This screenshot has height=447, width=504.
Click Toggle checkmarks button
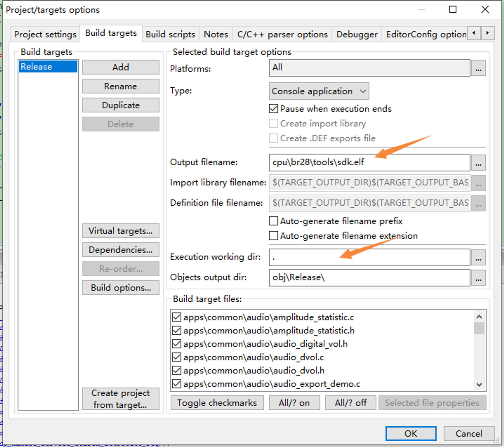217,403
